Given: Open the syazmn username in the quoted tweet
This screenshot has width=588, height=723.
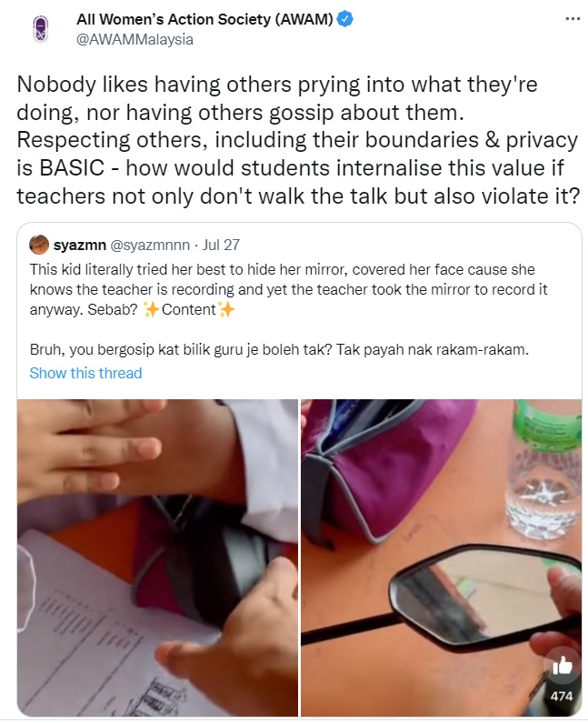Looking at the screenshot, I should pyautogui.click(x=80, y=245).
